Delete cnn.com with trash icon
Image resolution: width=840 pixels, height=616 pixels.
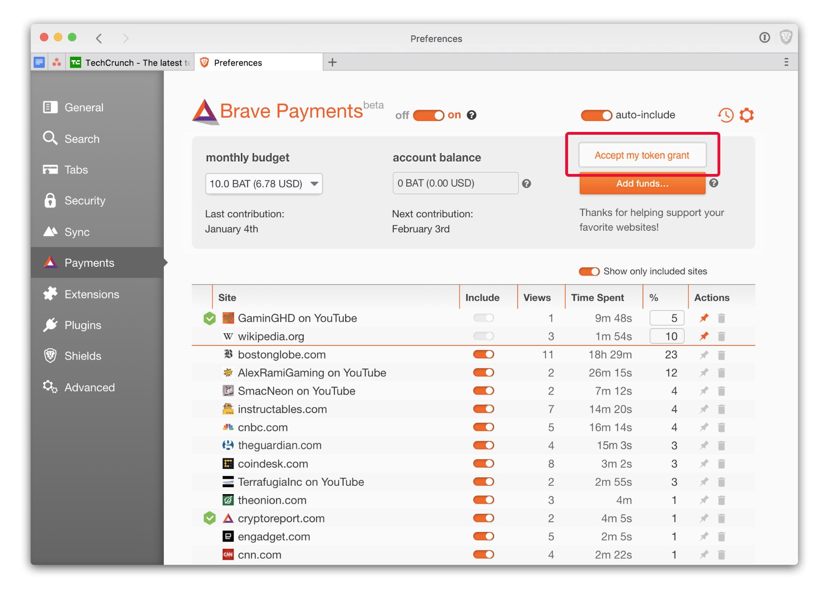pos(722,555)
